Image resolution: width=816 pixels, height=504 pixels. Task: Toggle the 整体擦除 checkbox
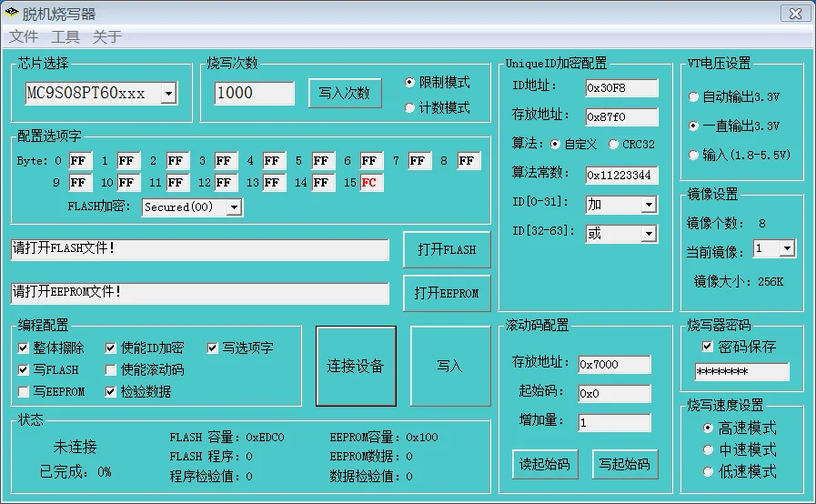pos(24,348)
